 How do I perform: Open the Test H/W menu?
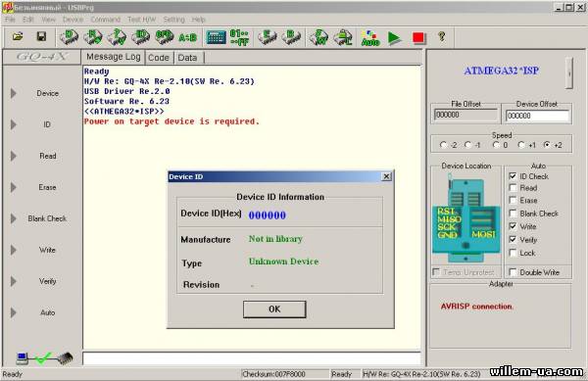(141, 20)
